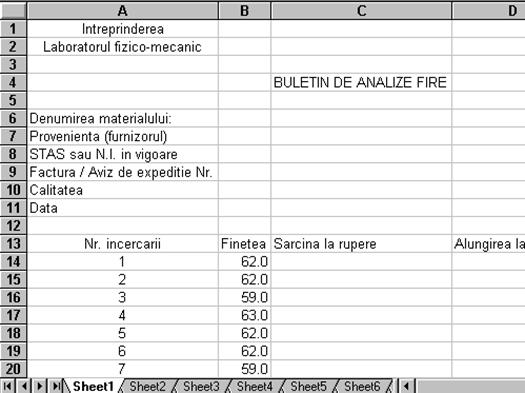
Task: Select row 4 header
Action: coord(13,82)
